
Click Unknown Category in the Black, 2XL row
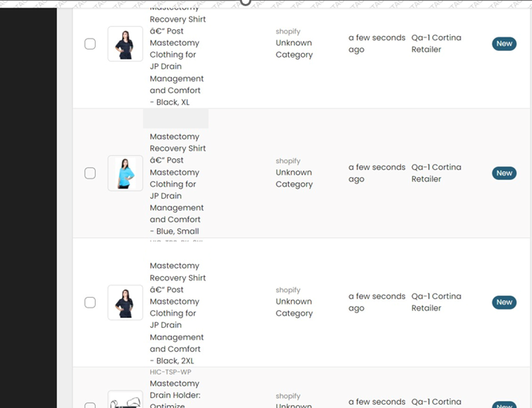[294, 307]
